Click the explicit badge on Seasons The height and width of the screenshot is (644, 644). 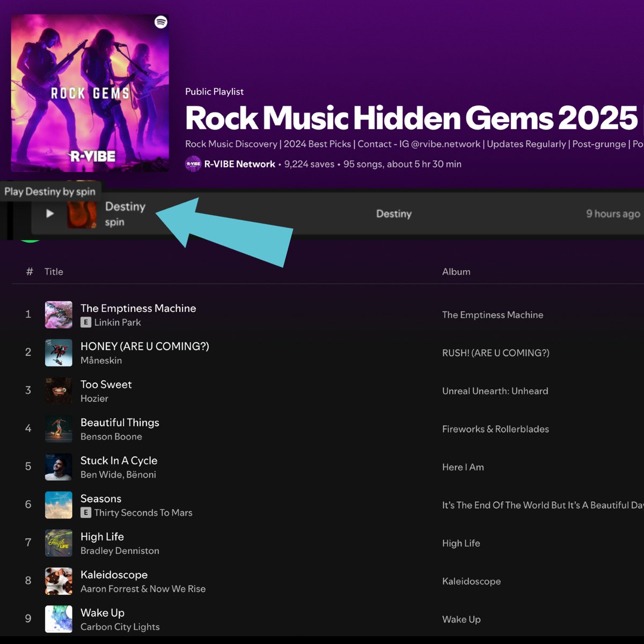(85, 513)
